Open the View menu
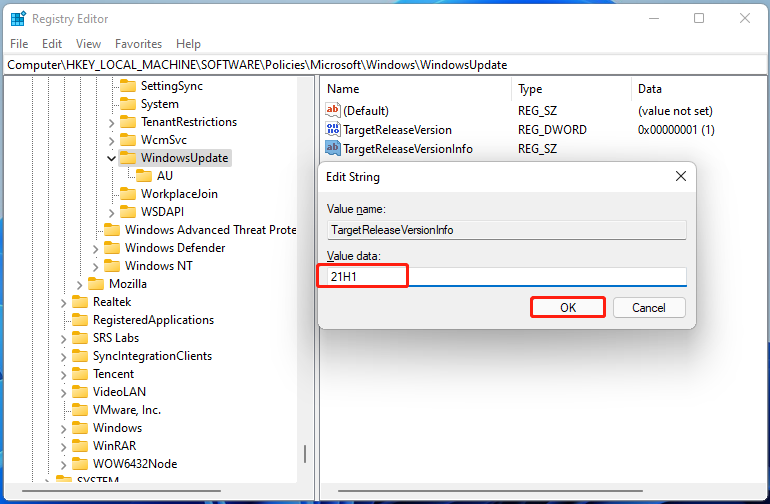 pos(88,44)
